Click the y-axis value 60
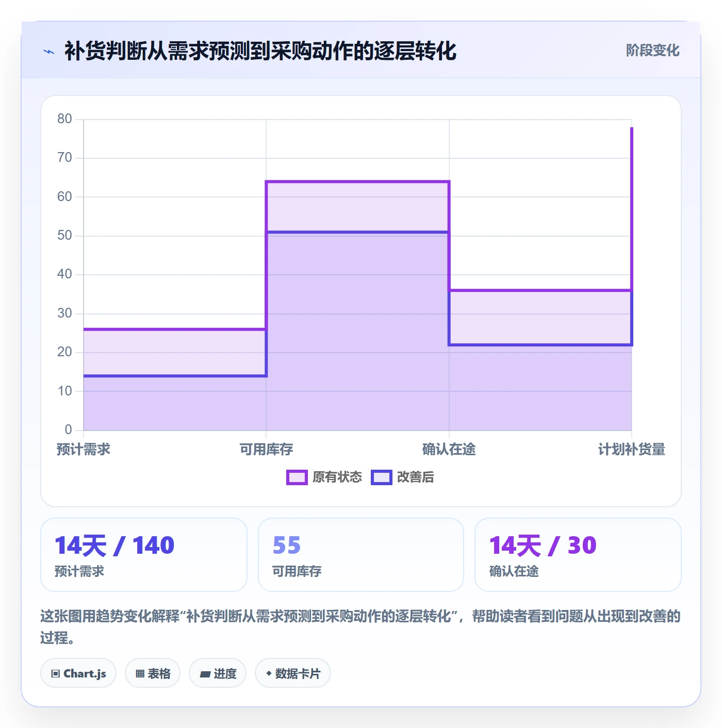 click(x=64, y=197)
